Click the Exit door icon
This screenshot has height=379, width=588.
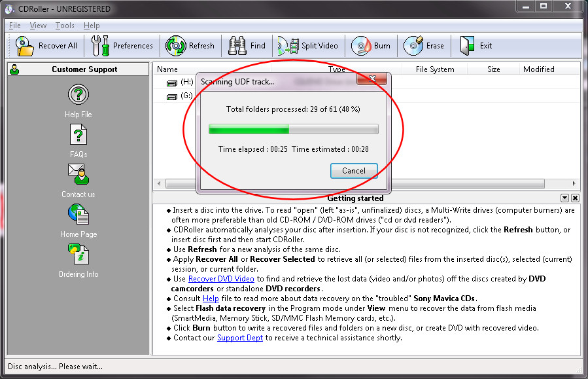[x=467, y=46]
